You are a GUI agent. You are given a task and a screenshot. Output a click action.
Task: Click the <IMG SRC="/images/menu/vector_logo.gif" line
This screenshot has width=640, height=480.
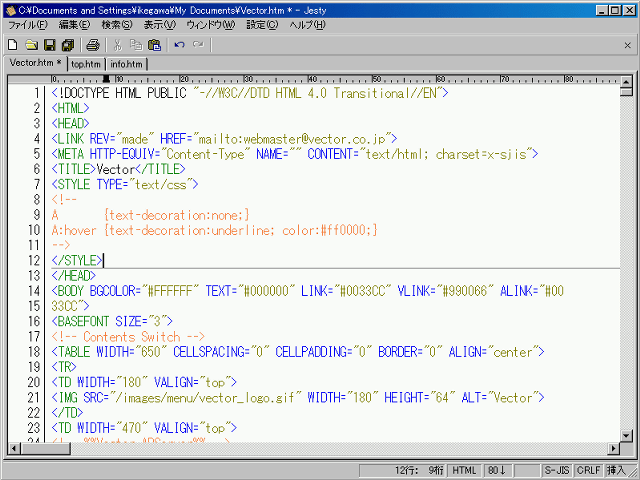(x=298, y=398)
